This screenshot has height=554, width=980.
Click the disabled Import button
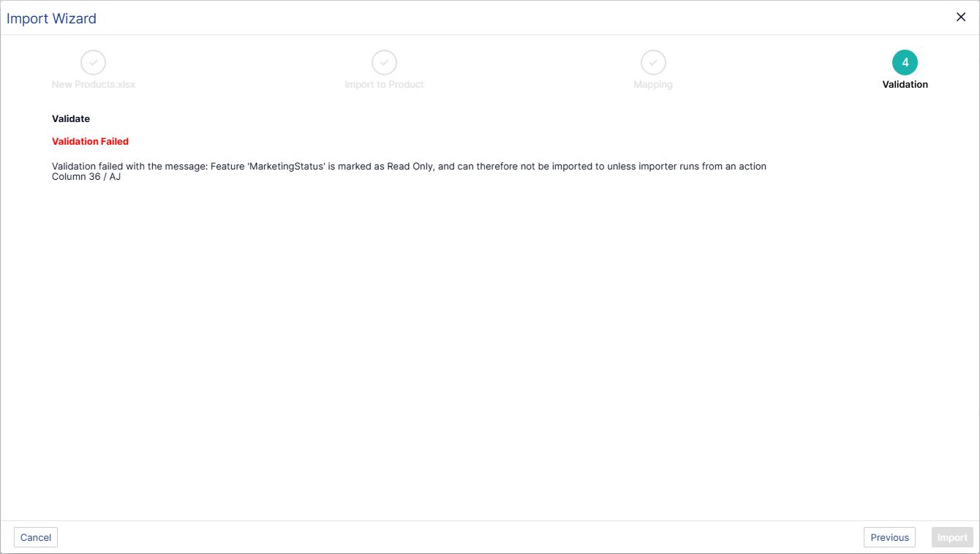click(x=952, y=537)
